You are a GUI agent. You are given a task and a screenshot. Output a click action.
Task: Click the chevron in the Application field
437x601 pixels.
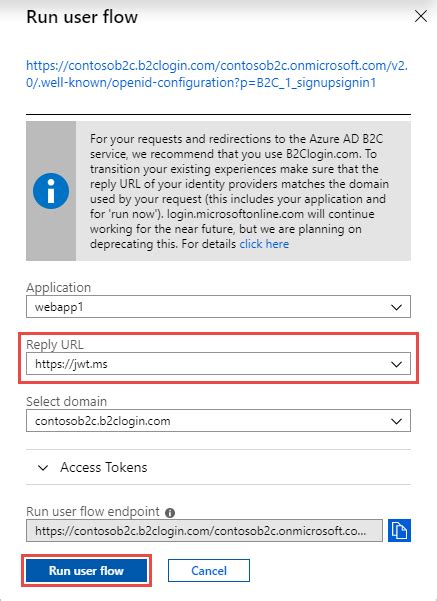[x=396, y=307]
